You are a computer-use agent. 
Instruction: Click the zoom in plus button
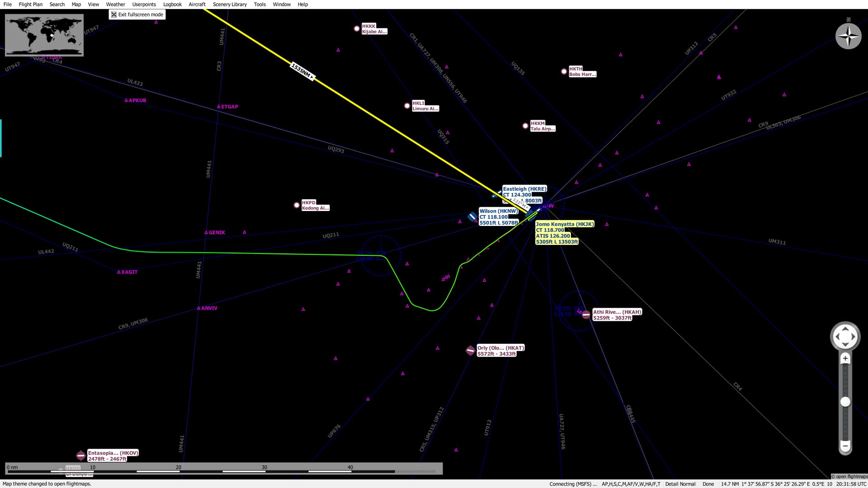point(845,359)
